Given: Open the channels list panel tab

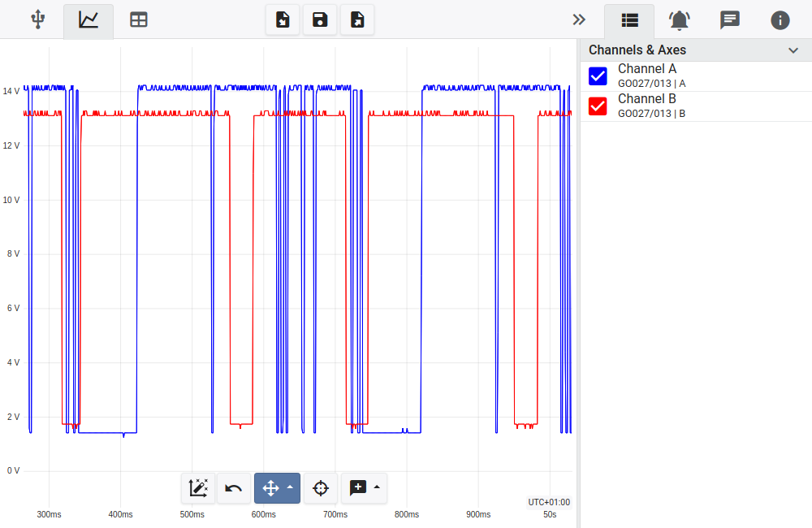Looking at the screenshot, I should click(629, 20).
